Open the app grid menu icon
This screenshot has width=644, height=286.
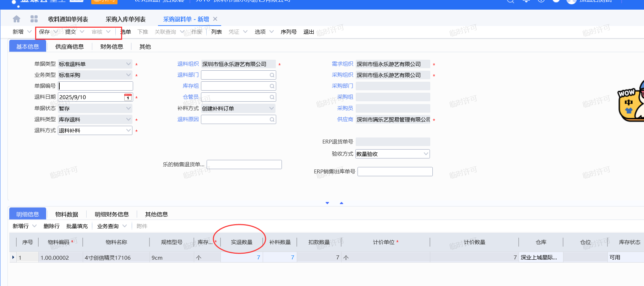point(34,19)
